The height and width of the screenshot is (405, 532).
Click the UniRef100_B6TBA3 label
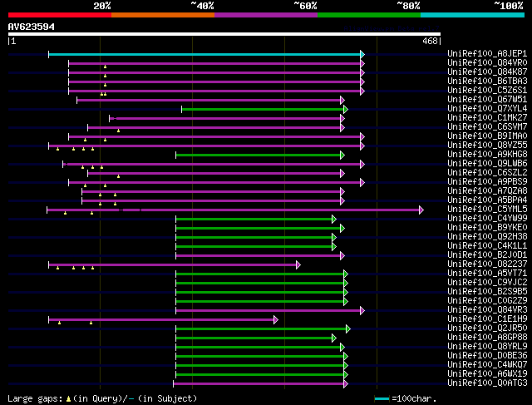tap(487, 81)
